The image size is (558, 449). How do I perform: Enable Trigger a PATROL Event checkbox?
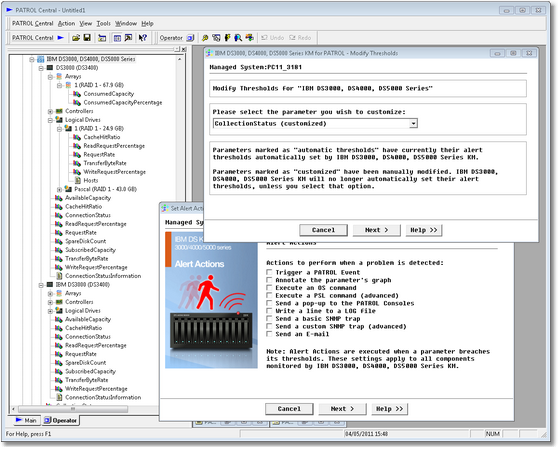coord(269,272)
